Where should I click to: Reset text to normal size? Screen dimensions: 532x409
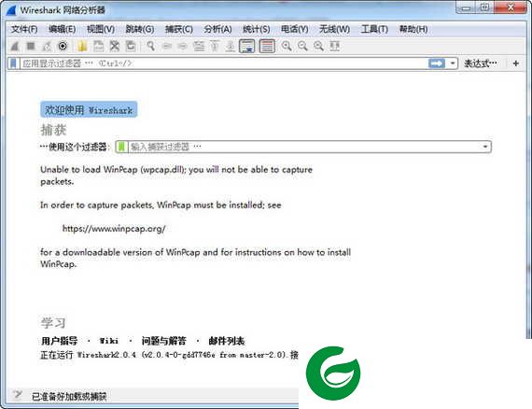(318, 46)
